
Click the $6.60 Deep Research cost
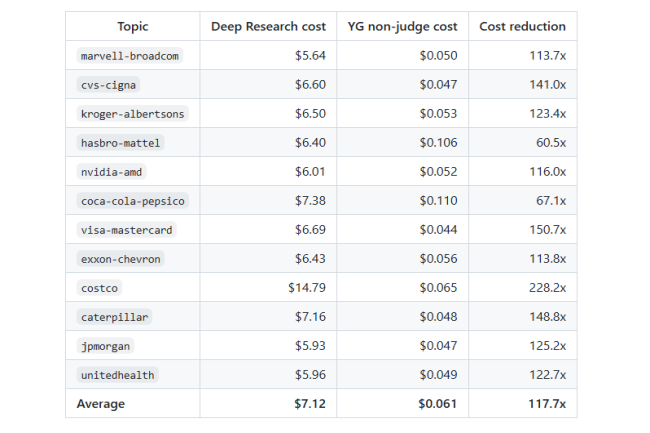(x=310, y=85)
